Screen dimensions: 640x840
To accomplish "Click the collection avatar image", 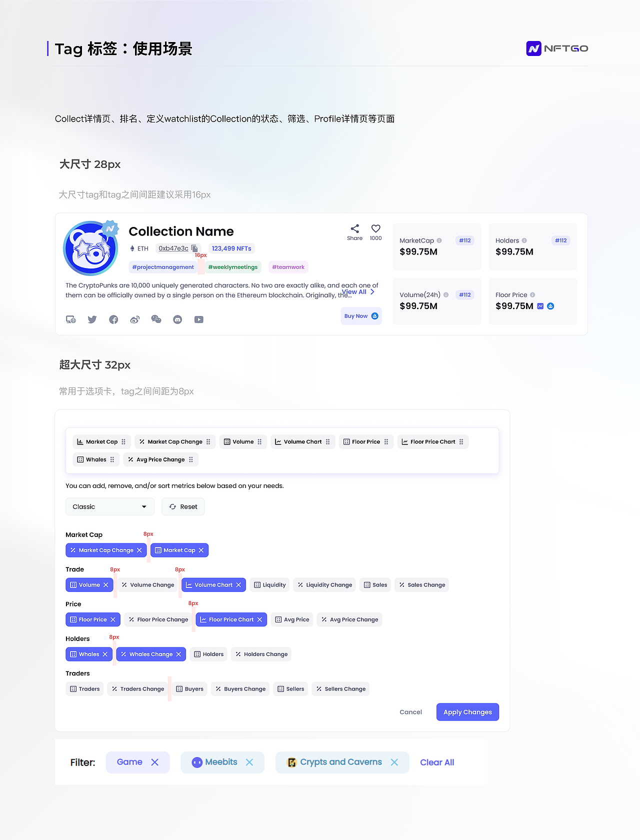I will click(90, 248).
